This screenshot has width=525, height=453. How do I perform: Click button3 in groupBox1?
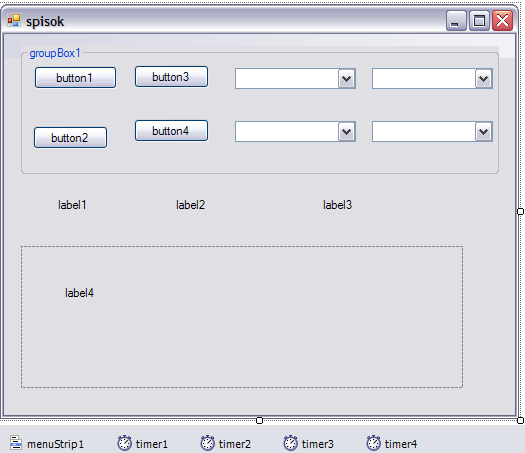[x=171, y=77]
